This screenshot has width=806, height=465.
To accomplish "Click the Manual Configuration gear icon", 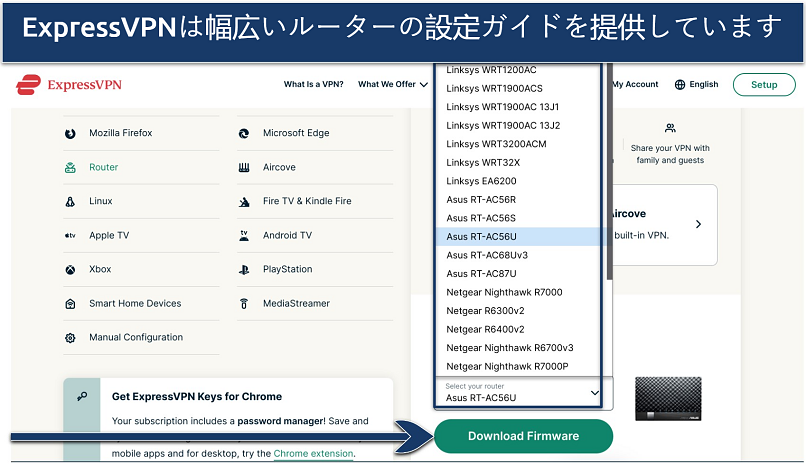I will pyautogui.click(x=70, y=337).
